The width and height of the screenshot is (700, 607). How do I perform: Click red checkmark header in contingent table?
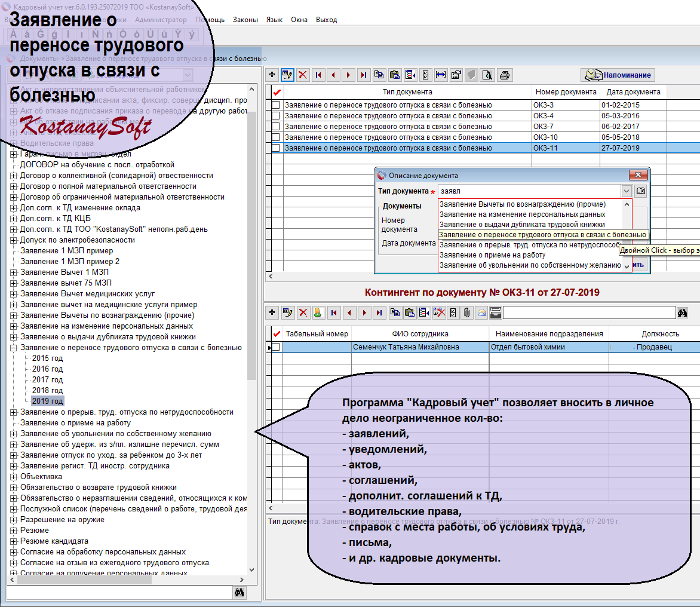click(277, 333)
